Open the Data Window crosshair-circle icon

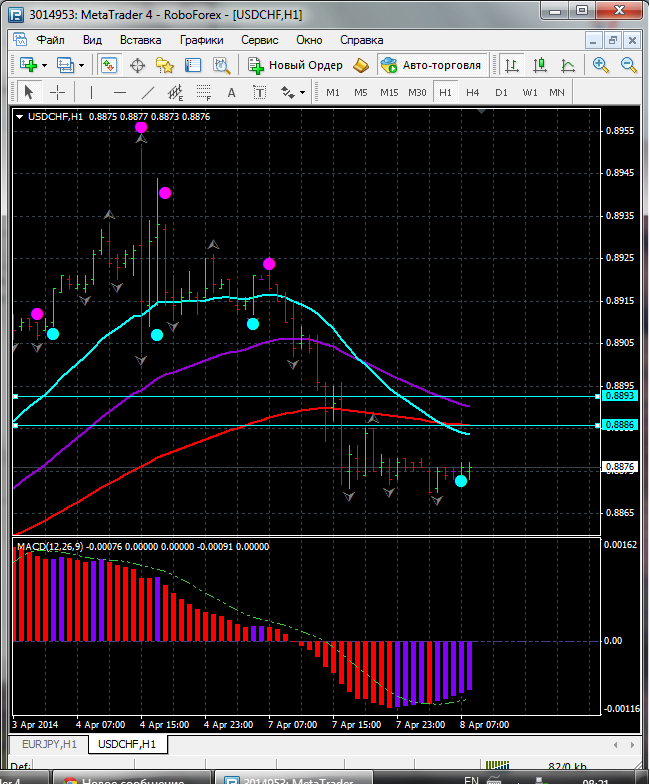(137, 65)
